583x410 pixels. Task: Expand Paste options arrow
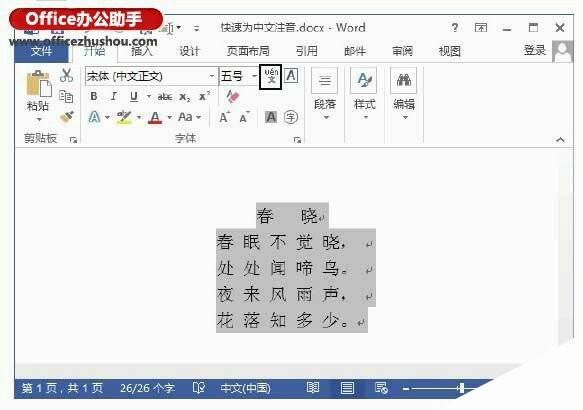point(39,120)
